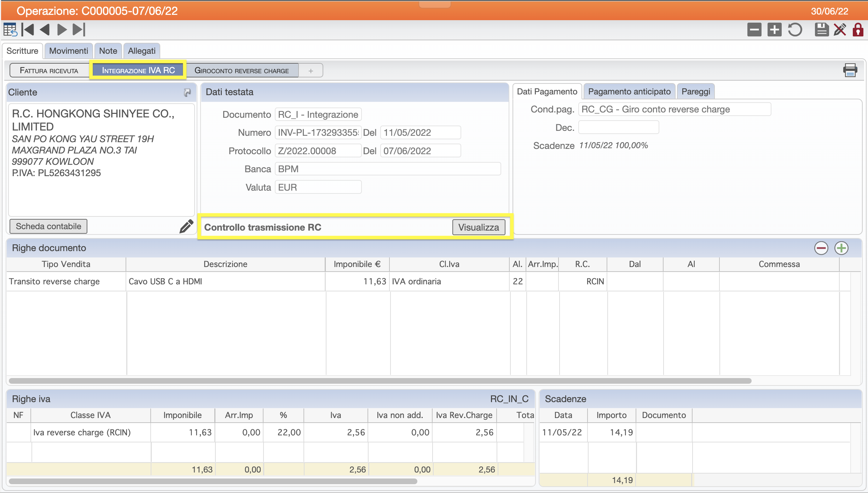Open the list view table icon

[10, 30]
